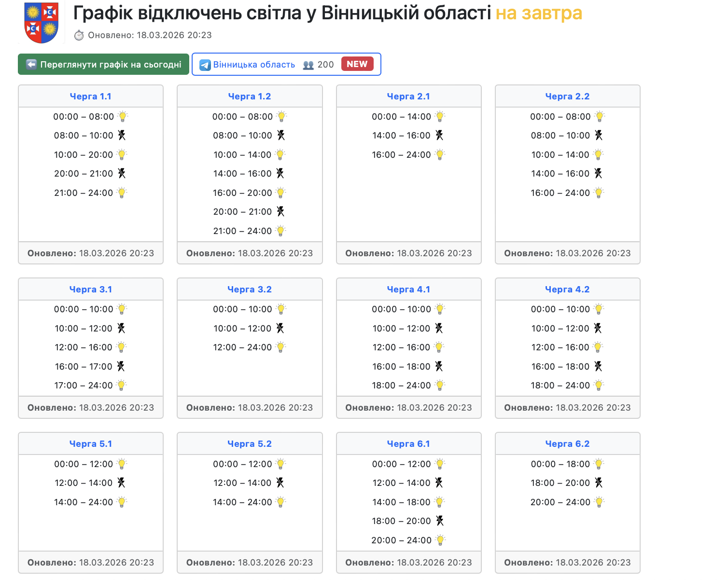The height and width of the screenshot is (580, 728).
Task: Click the outage icon for Черга 2.1 14:00–16:00
Action: coord(439,135)
